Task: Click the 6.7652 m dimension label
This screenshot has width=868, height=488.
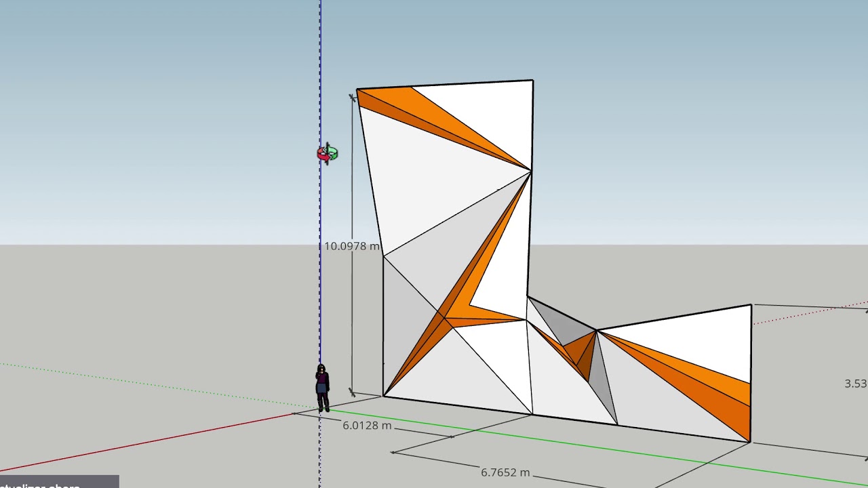Action: click(x=505, y=472)
